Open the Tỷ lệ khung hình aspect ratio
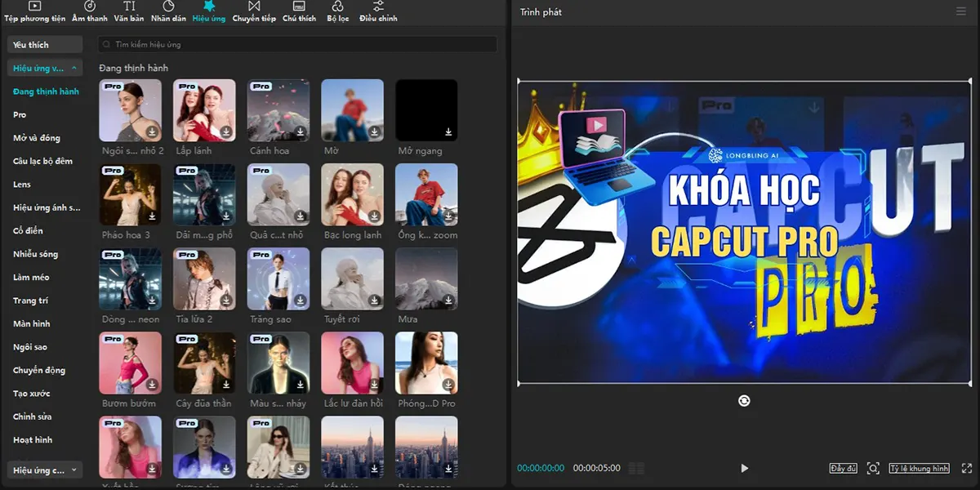 tap(920, 468)
